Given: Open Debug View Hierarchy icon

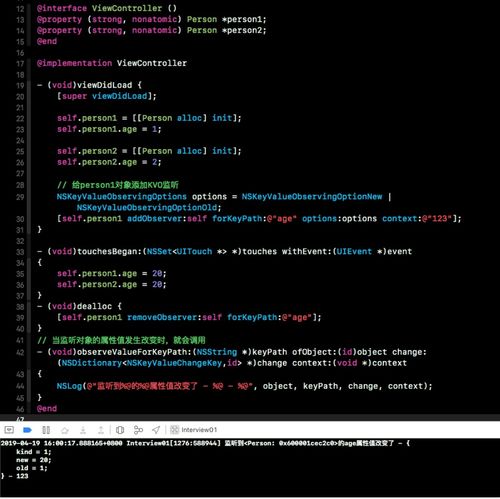Looking at the screenshot, I should pyautogui.click(x=120, y=430).
